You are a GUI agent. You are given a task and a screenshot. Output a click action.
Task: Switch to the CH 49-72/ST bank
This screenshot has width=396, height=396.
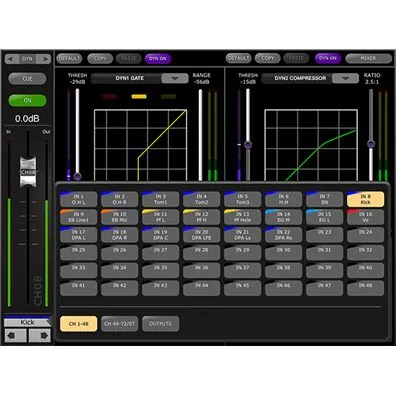[119, 324]
